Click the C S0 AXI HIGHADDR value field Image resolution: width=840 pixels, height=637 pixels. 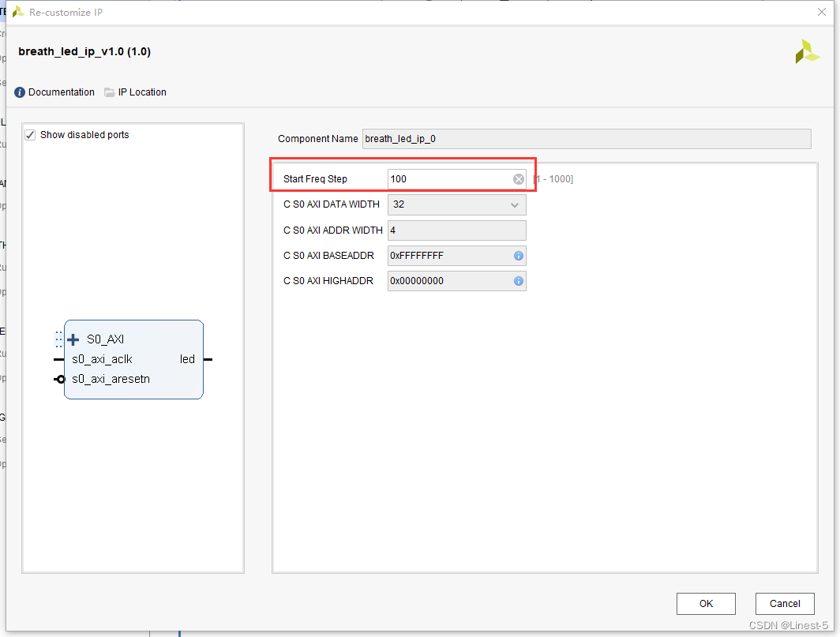click(448, 281)
